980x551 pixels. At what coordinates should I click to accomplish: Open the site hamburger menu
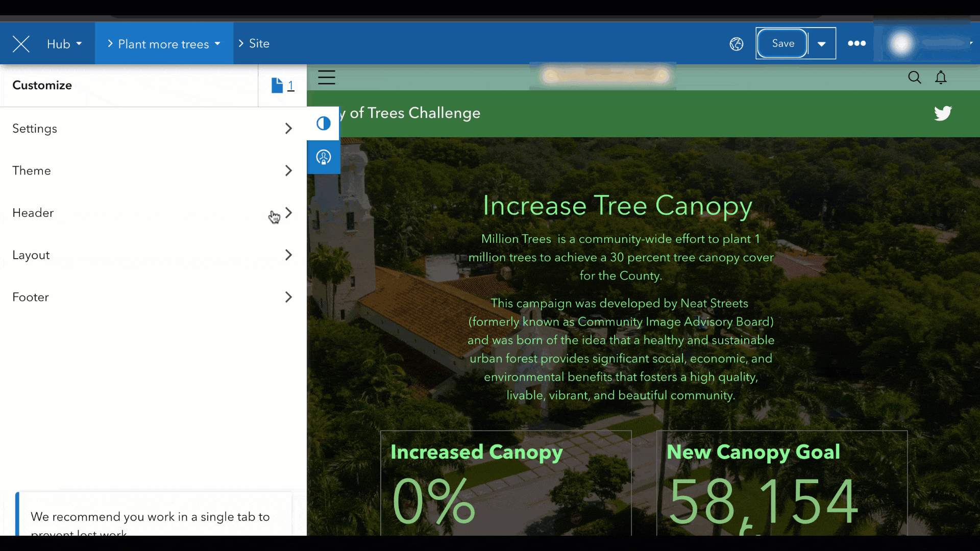tap(327, 77)
